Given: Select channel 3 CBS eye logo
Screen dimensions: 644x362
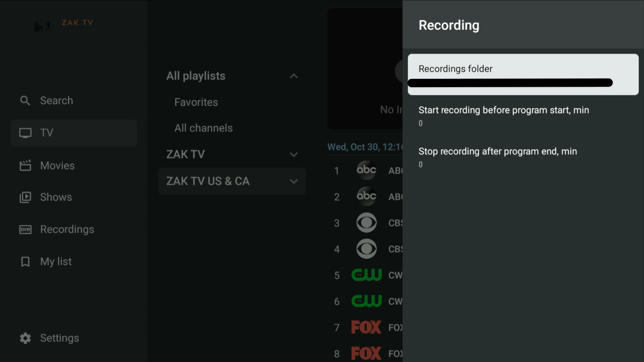Looking at the screenshot, I should pos(366,223).
